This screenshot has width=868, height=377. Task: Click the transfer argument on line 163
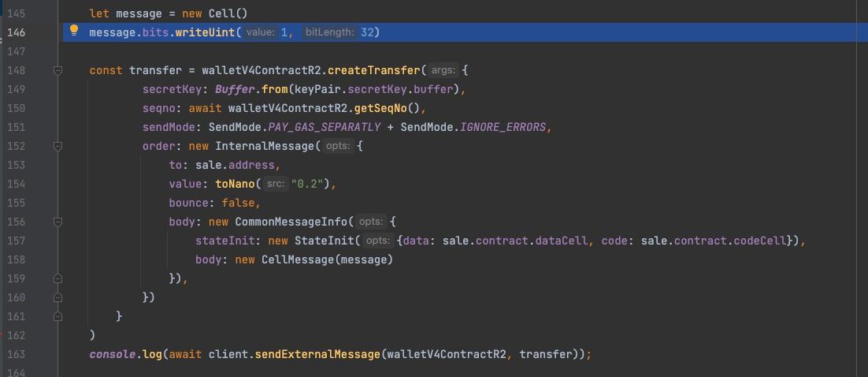point(546,353)
